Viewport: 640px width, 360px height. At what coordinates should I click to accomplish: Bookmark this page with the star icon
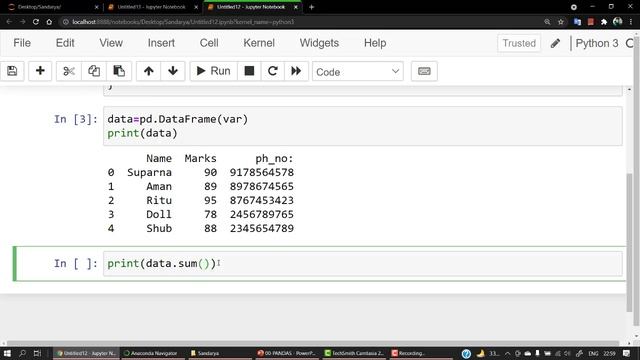point(561,22)
